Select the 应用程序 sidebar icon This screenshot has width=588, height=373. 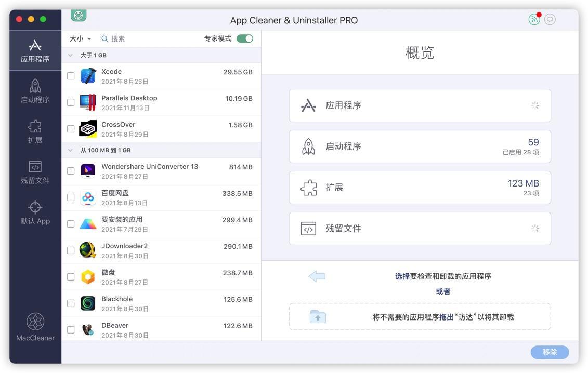pyautogui.click(x=35, y=50)
